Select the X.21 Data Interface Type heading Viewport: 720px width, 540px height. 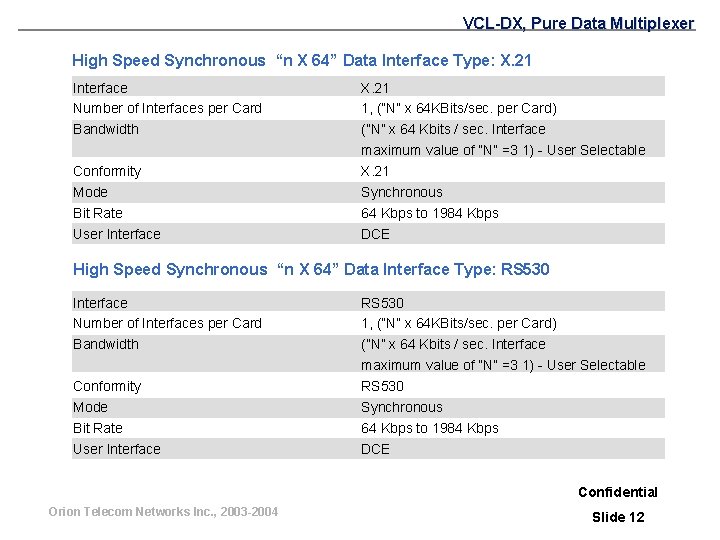(x=302, y=61)
